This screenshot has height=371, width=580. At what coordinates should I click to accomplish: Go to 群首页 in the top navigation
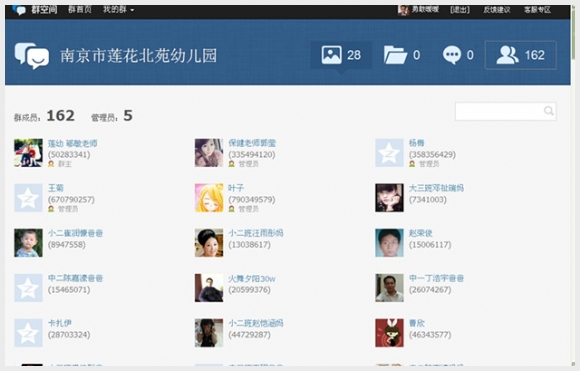(80, 10)
